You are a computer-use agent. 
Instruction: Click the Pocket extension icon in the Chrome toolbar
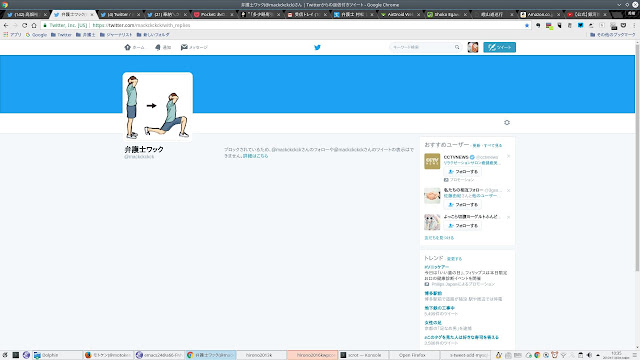pyautogui.click(x=623, y=25)
